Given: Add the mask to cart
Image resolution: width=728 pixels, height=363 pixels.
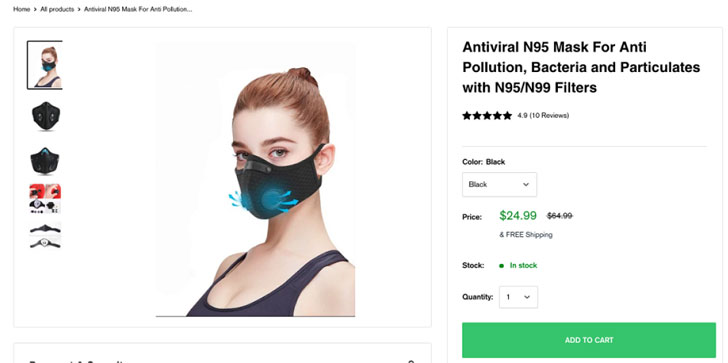Looking at the screenshot, I should pyautogui.click(x=589, y=340).
